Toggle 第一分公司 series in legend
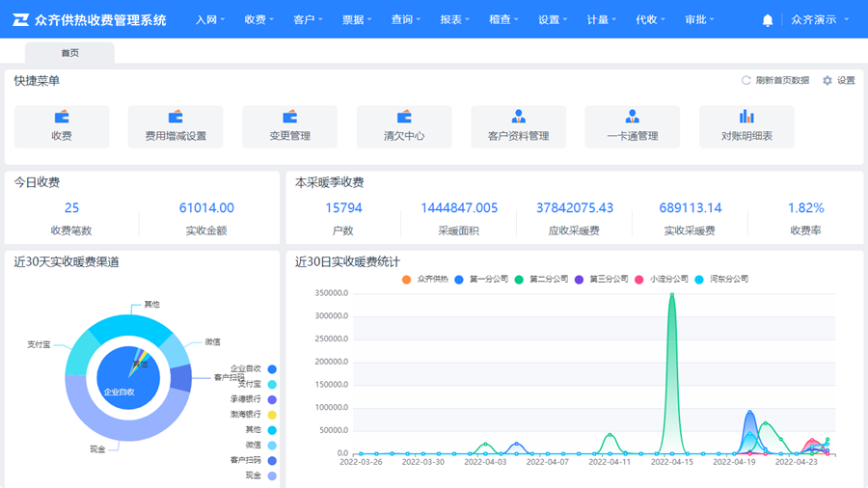This screenshot has width=868, height=488. (x=481, y=280)
